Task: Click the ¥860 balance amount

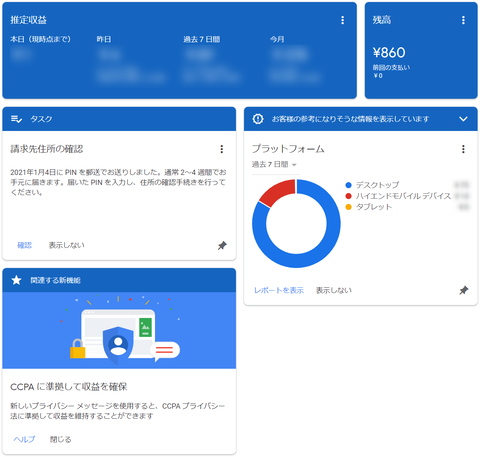Action: coord(389,53)
